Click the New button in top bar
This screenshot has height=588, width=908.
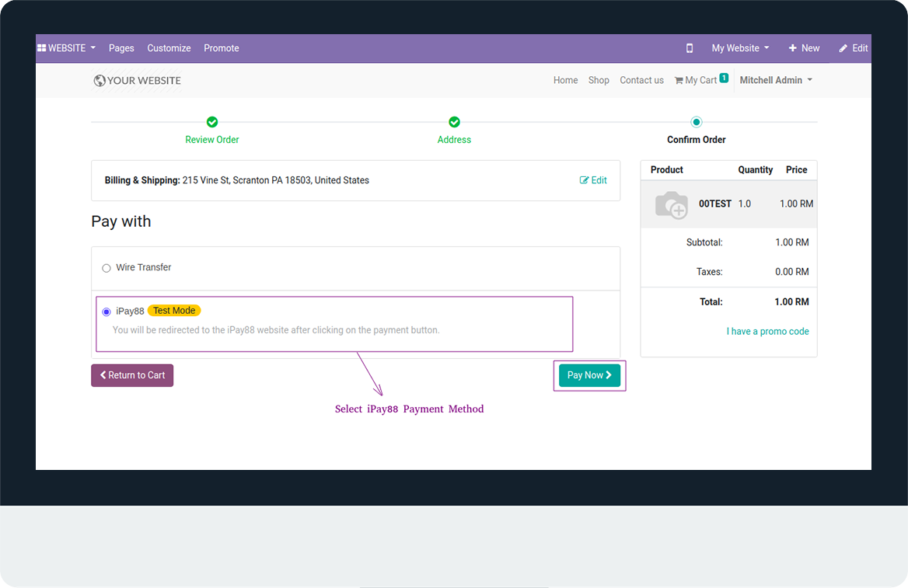(x=804, y=48)
